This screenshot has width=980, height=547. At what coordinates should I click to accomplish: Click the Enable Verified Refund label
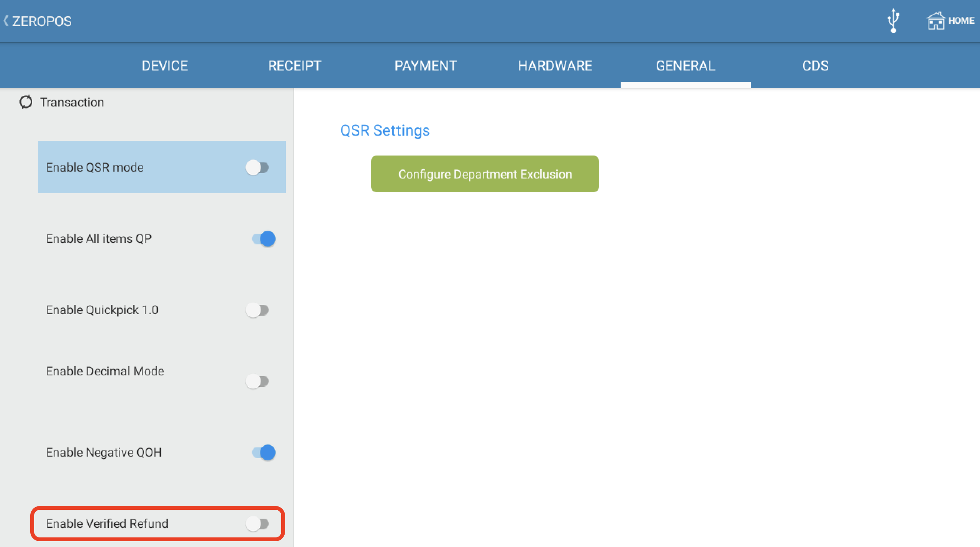pos(107,524)
